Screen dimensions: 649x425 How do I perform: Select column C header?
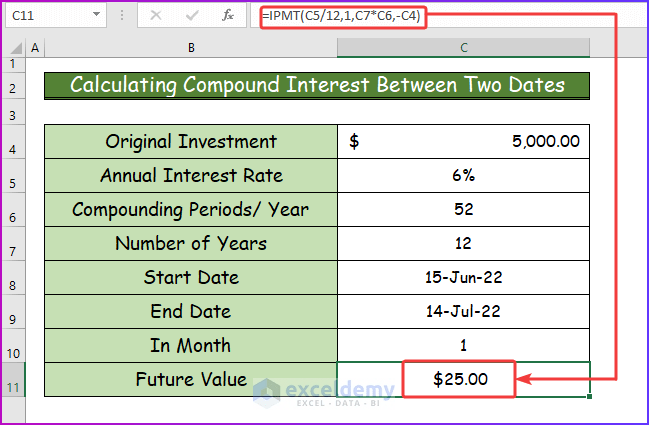coord(464,48)
